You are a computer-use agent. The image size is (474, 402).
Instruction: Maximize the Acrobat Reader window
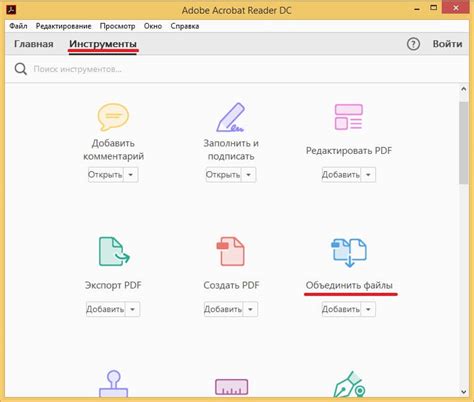(x=433, y=8)
